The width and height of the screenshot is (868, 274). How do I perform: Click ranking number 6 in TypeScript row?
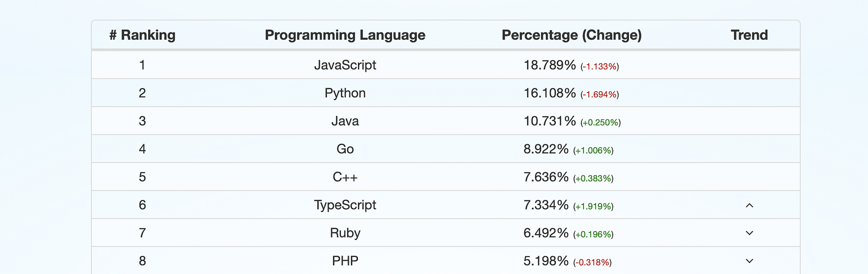click(142, 205)
